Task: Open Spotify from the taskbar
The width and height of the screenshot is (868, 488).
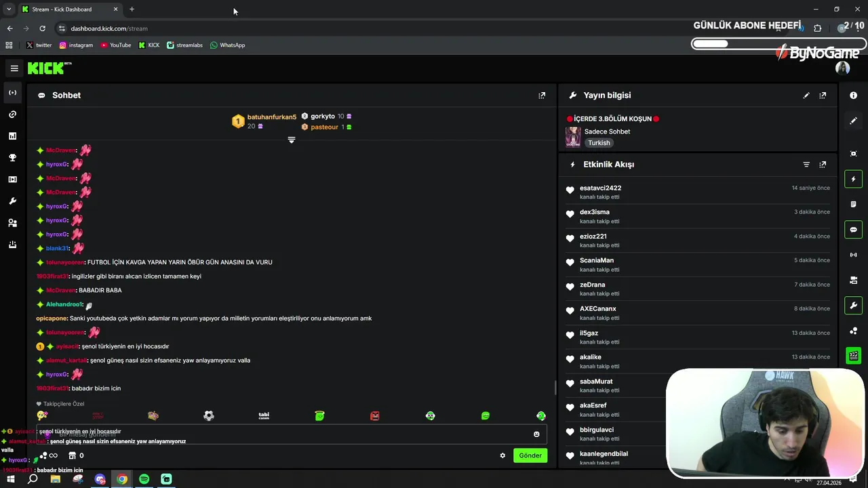Action: point(144,479)
